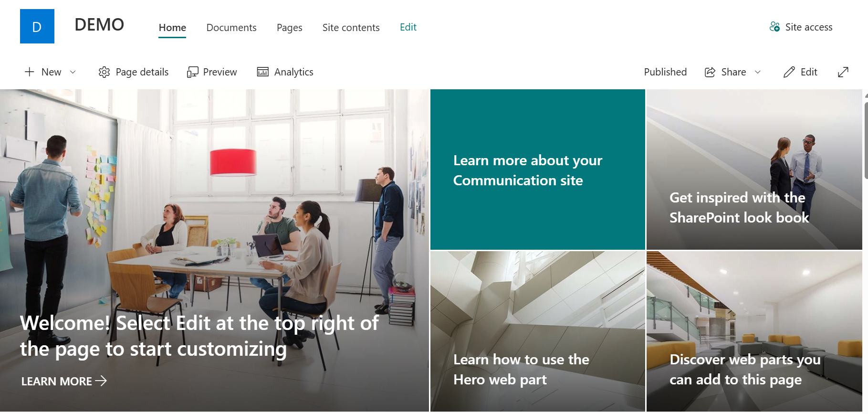This screenshot has width=868, height=414.
Task: Open Site contents in the navigation
Action: coord(351,28)
